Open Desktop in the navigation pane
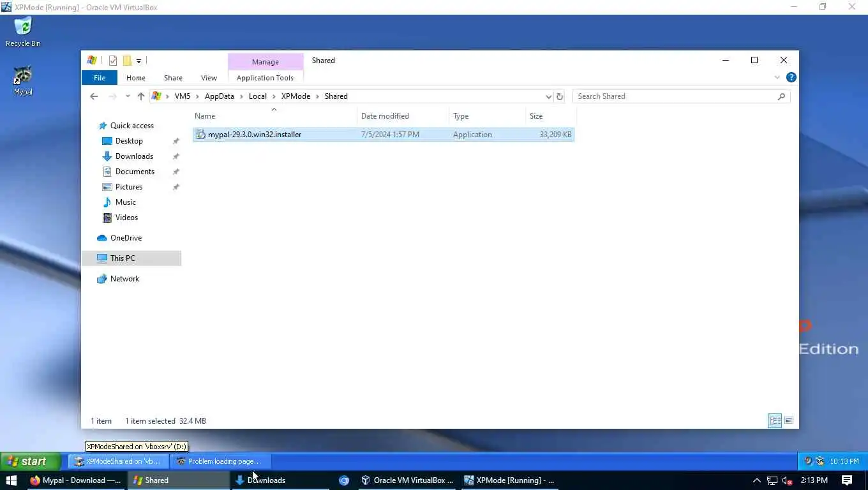The image size is (868, 490). (129, 141)
